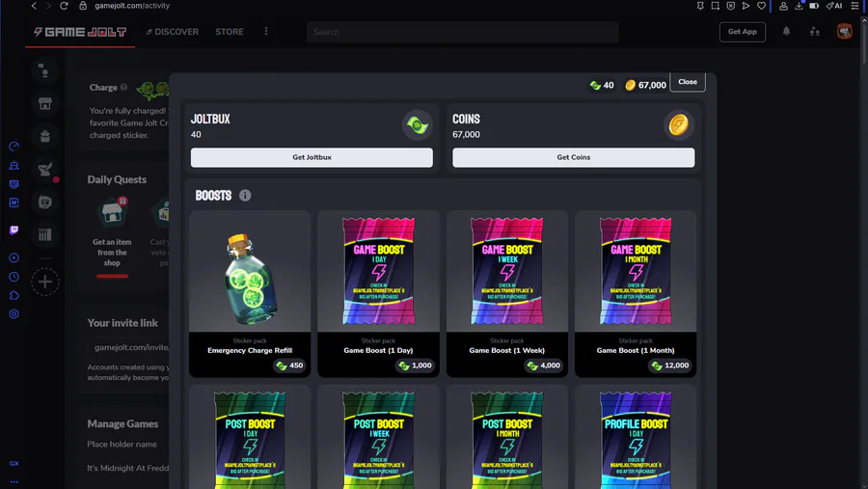Viewport: 868px width, 489px height.
Task: Open browser sidebar GX corner icon
Action: 14,464
